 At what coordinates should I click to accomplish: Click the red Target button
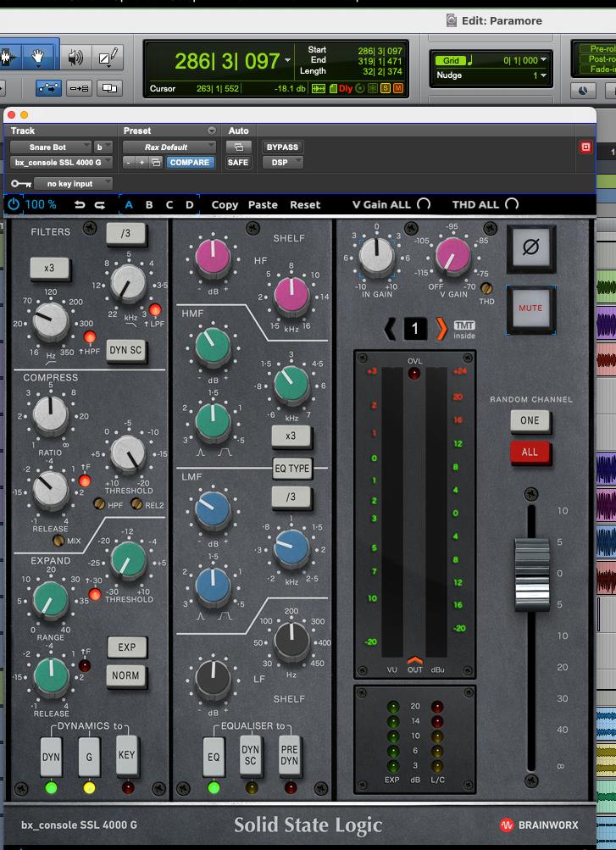tap(585, 147)
